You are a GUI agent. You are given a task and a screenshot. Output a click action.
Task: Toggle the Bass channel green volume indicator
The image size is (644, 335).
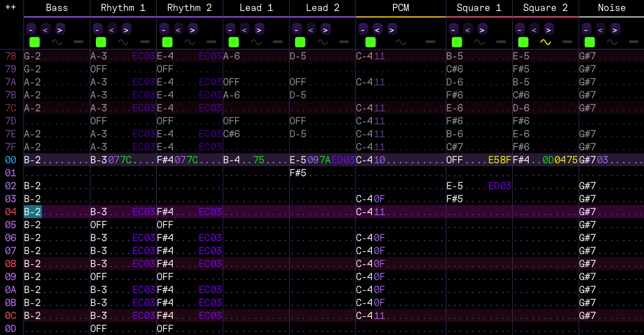[x=34, y=42]
